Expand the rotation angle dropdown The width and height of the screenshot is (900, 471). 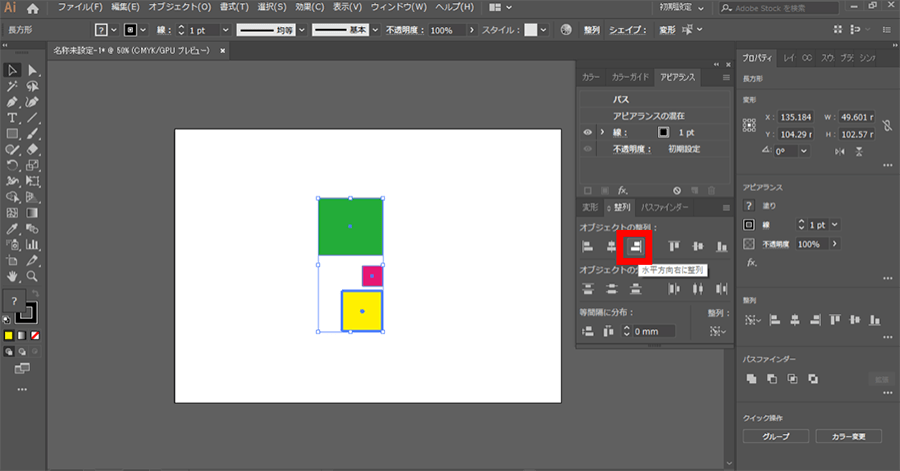806,151
